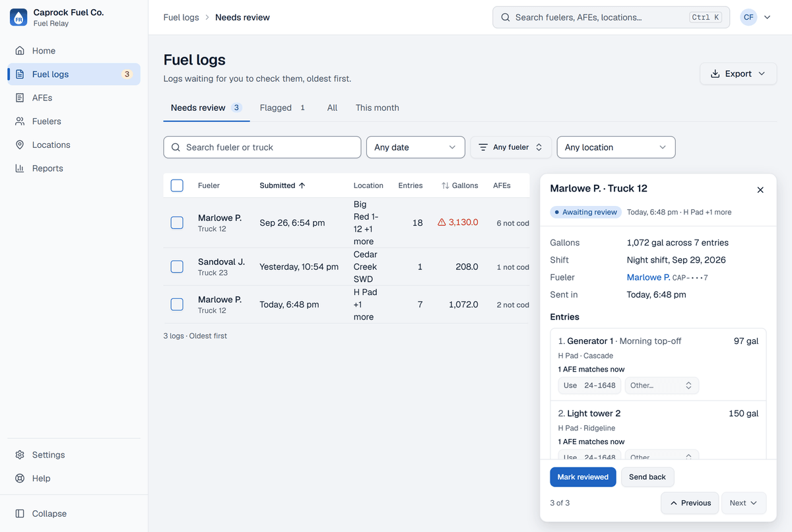Open the Any location dropdown
The width and height of the screenshot is (792, 532).
616,147
